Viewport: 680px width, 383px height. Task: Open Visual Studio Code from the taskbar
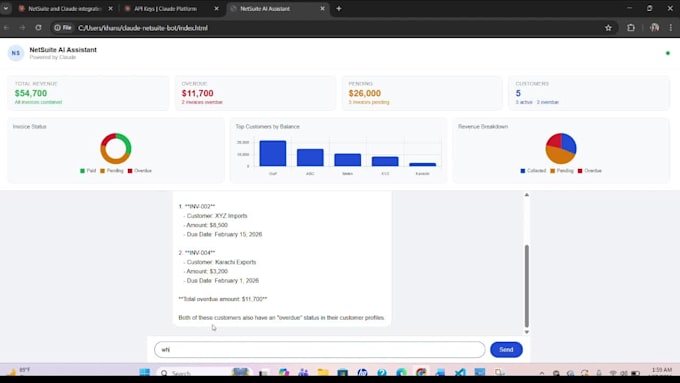click(460, 372)
